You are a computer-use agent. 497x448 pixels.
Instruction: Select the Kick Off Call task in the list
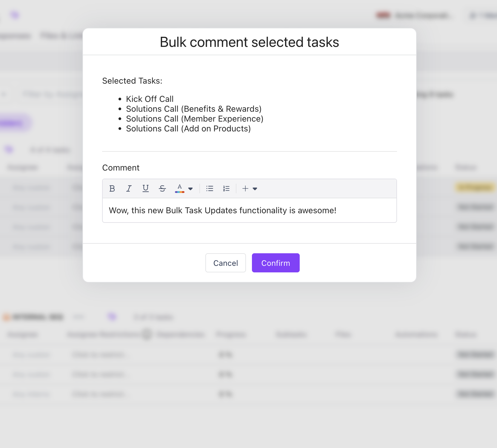pos(150,99)
